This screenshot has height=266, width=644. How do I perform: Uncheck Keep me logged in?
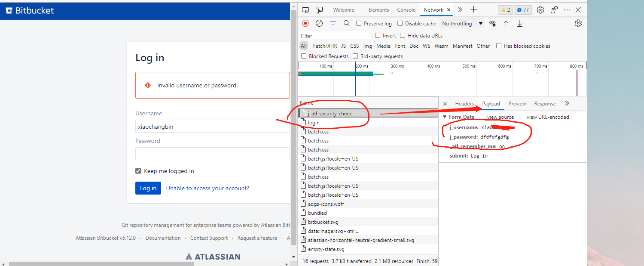click(138, 171)
